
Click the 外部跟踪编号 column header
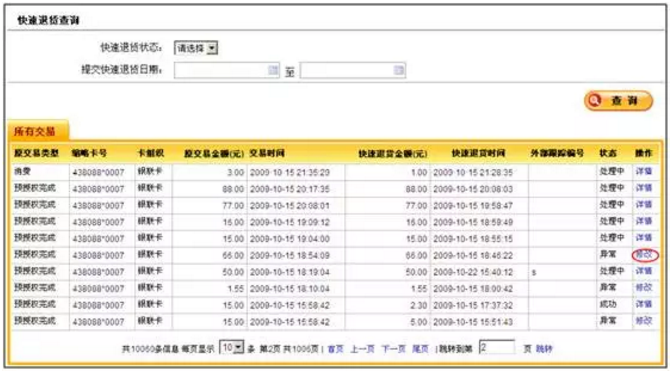coord(557,153)
